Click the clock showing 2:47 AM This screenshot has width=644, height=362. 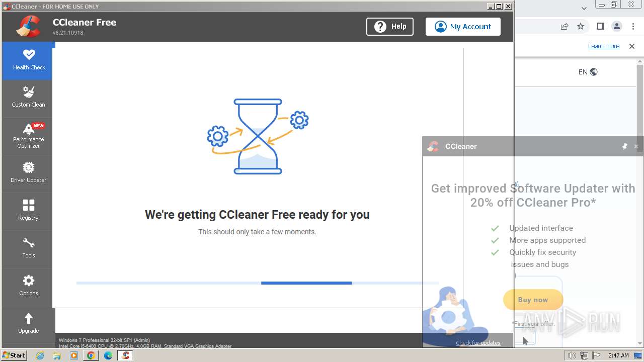coord(618,355)
